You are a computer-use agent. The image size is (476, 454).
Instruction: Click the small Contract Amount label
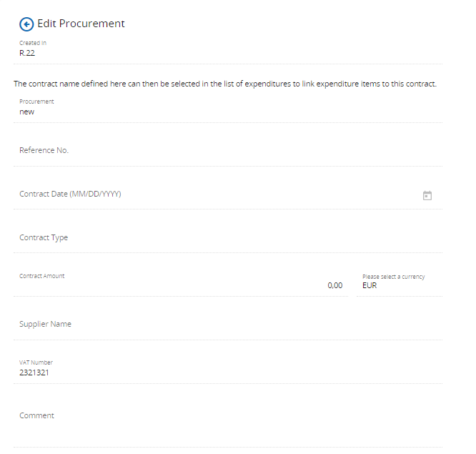pos(42,276)
